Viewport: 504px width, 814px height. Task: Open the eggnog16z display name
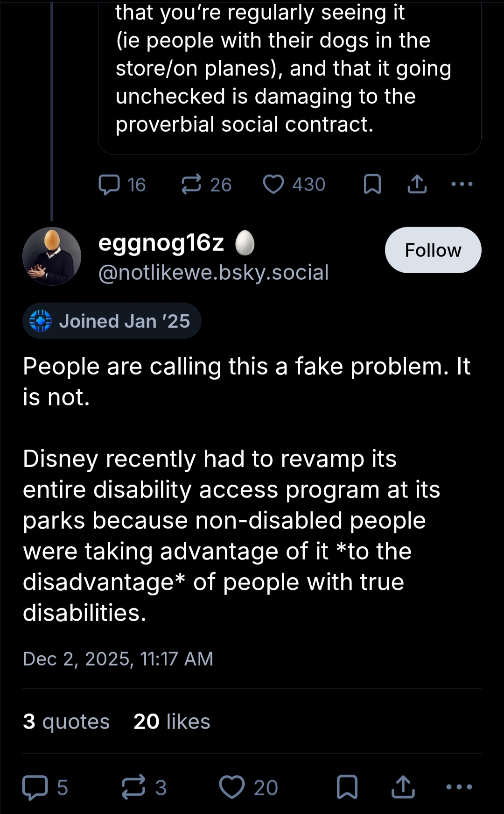tap(161, 243)
